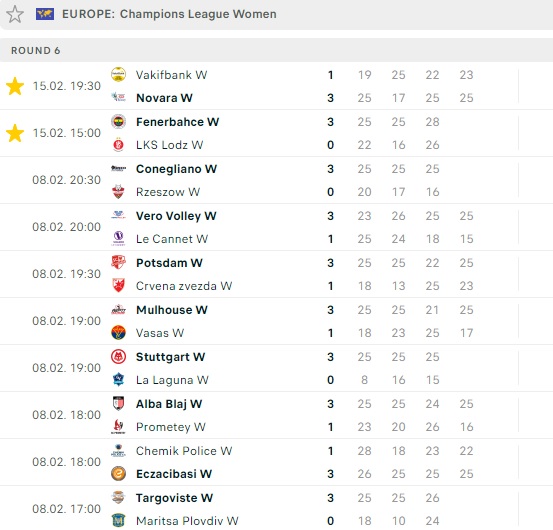Click the Fenerbahce W team crest

(118, 122)
